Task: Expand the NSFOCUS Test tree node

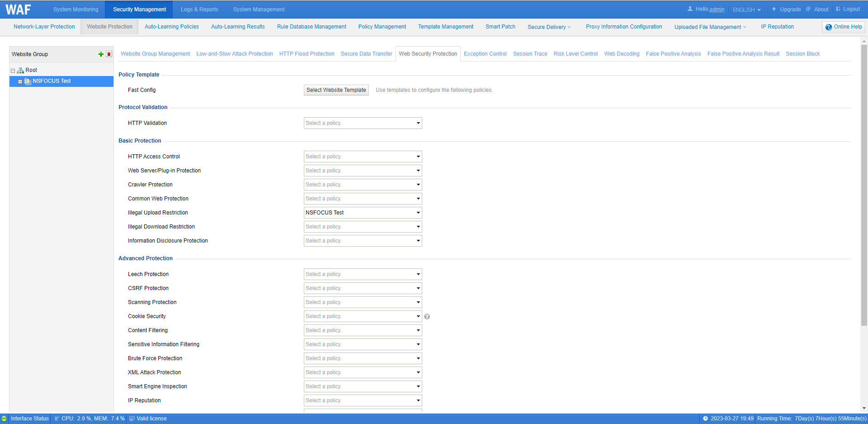Action: 20,81
